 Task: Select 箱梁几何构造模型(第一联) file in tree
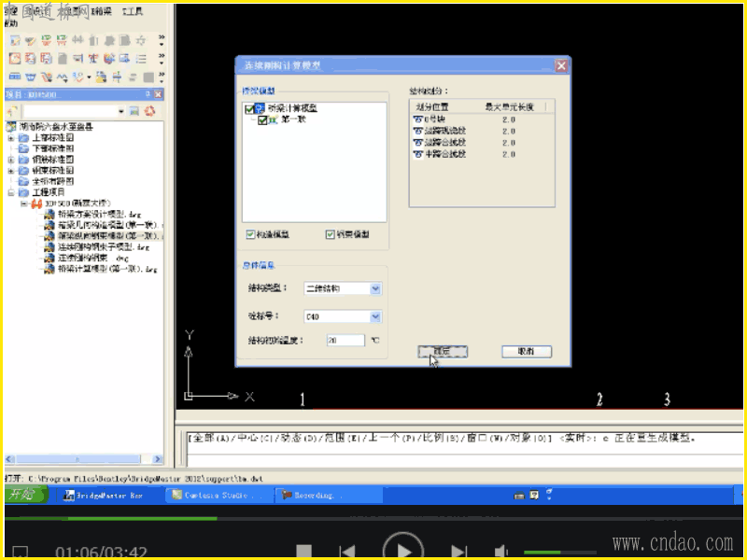click(x=109, y=225)
